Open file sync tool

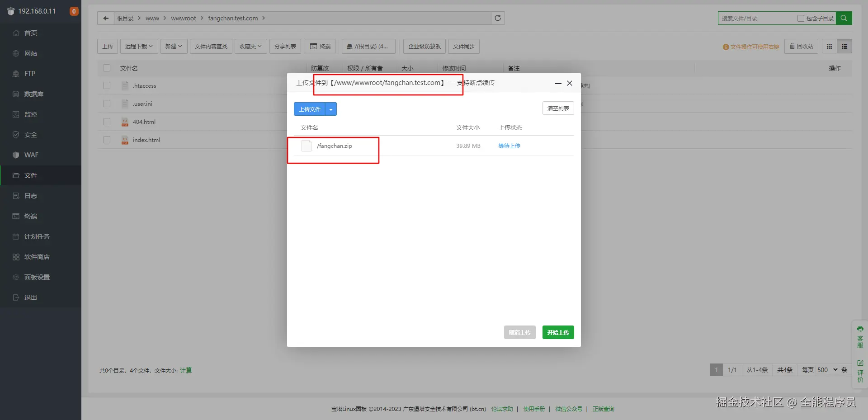464,46
